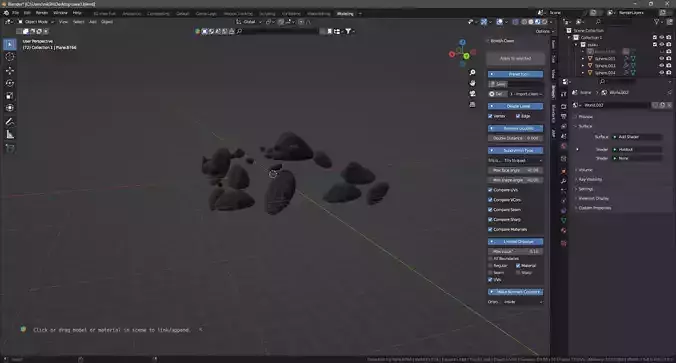The width and height of the screenshot is (676, 363).
Task: Choose the Move tool
Action: click(x=10, y=70)
